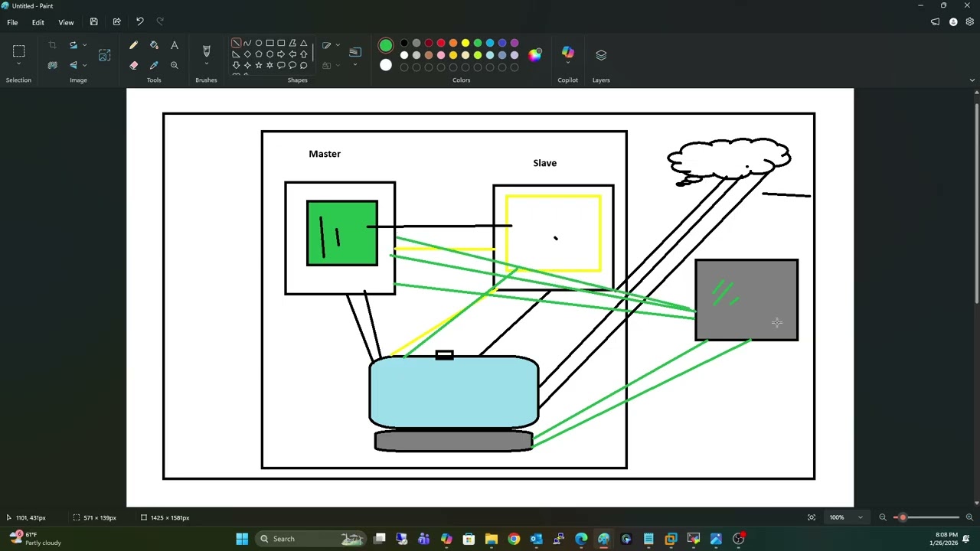Click the Flip image icon
The height and width of the screenshot is (551, 980).
coord(73,65)
